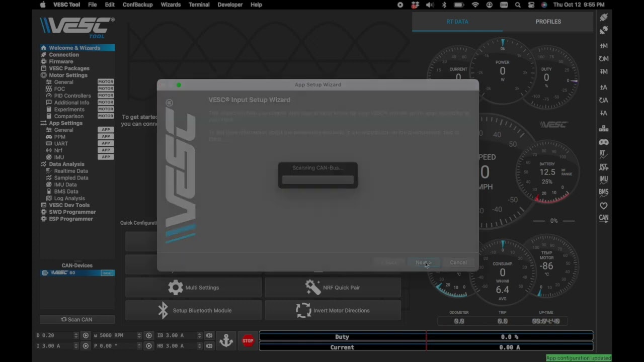
Task: Click Next in the App Setup Wizard
Action: [423, 262]
